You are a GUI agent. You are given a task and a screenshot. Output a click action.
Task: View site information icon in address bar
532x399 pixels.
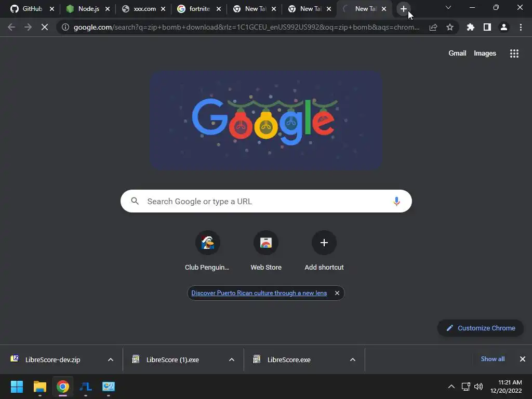click(65, 27)
